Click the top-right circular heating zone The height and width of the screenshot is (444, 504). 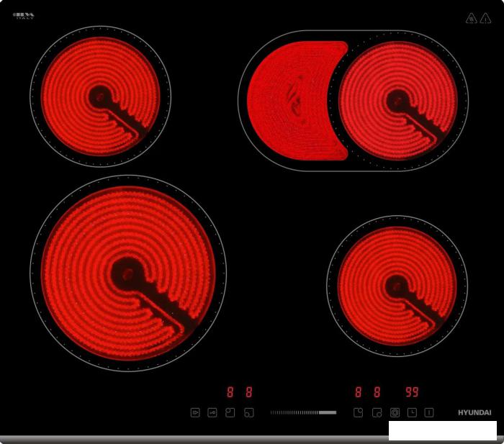pyautogui.click(x=397, y=99)
